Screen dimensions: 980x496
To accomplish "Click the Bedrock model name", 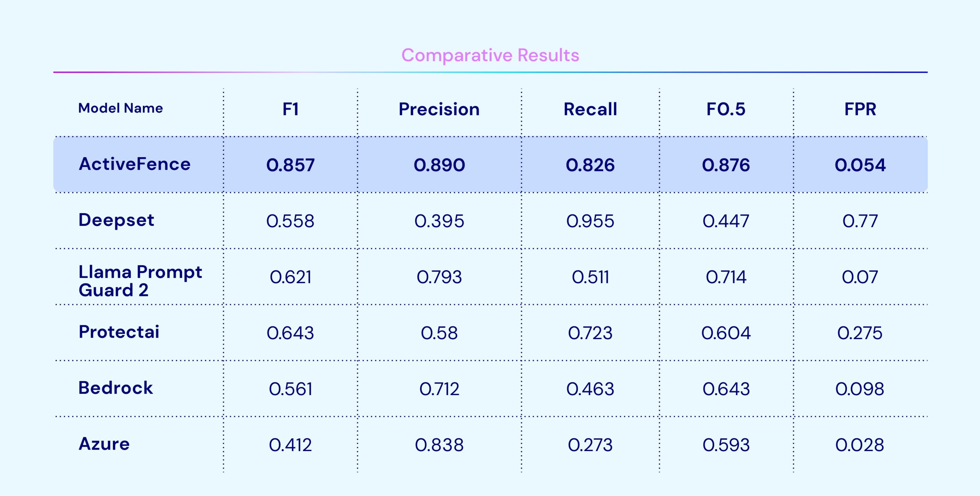I will [x=116, y=388].
